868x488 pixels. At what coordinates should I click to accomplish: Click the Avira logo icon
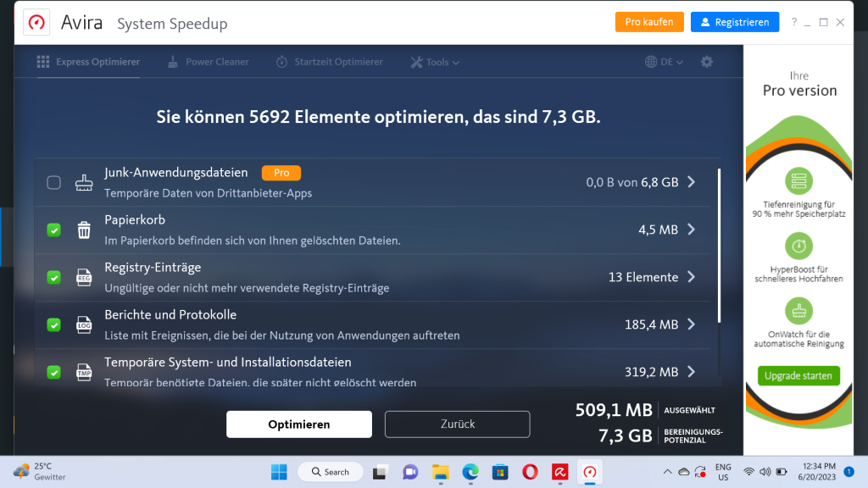36,23
